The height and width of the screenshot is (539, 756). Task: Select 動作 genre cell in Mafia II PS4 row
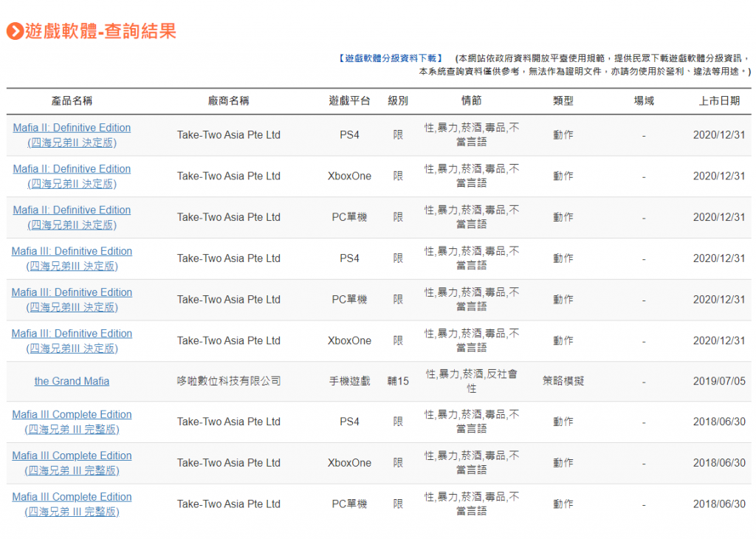(563, 135)
